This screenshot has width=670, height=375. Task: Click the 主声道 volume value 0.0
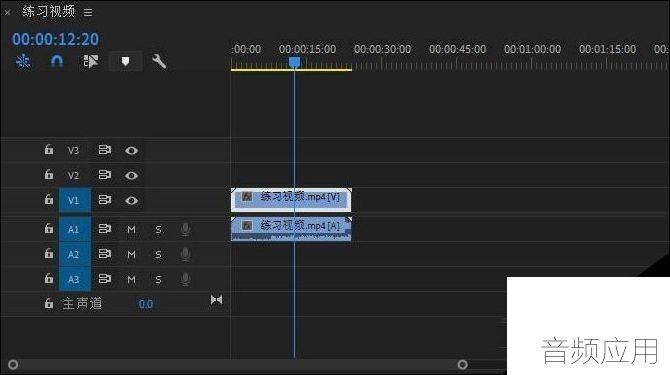click(146, 304)
